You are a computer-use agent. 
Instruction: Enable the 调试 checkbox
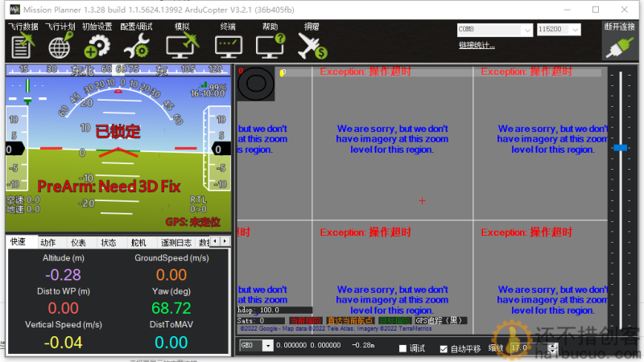pyautogui.click(x=402, y=348)
